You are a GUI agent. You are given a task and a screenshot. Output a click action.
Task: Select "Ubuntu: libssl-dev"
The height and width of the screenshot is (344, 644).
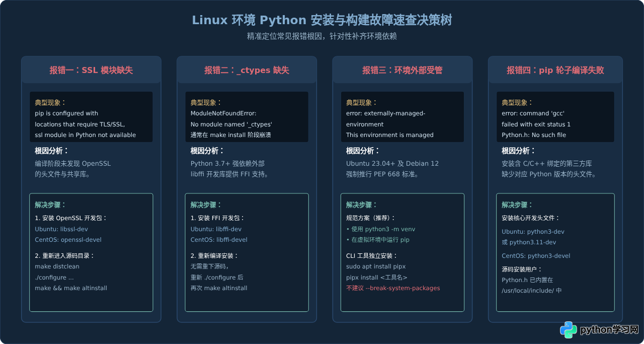[x=61, y=229]
